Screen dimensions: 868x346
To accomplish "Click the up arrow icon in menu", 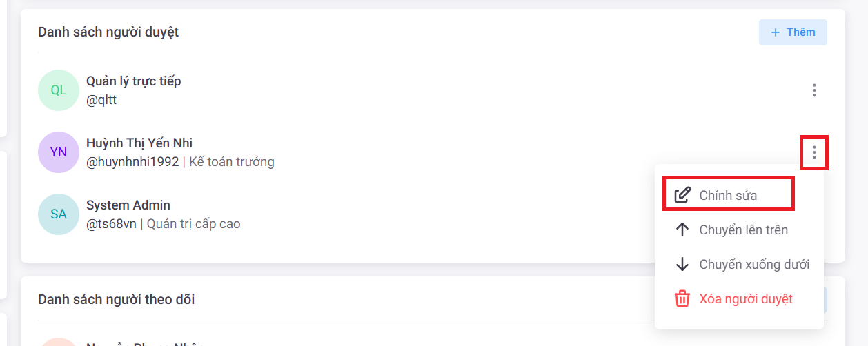I will [x=682, y=230].
